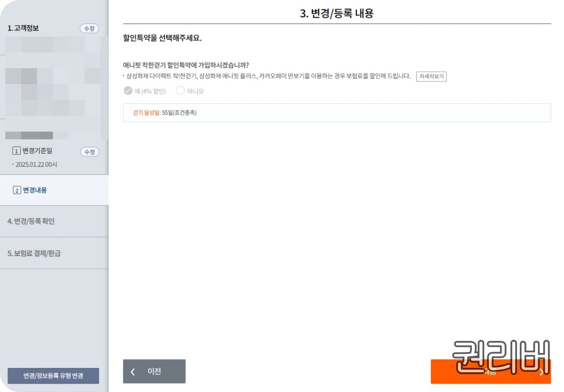Click '변경/정보등록 유형 변경' button
Screen dimensions: 564x392
pos(53,376)
